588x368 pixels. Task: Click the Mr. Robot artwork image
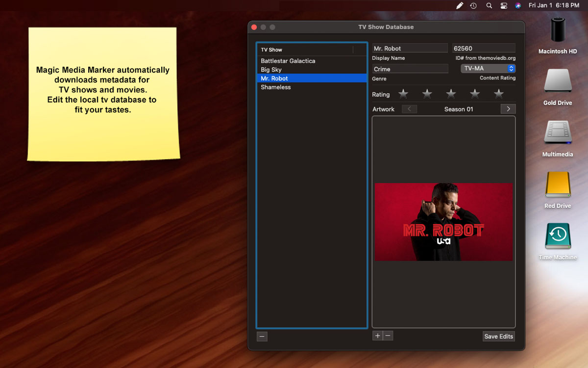[444, 222]
